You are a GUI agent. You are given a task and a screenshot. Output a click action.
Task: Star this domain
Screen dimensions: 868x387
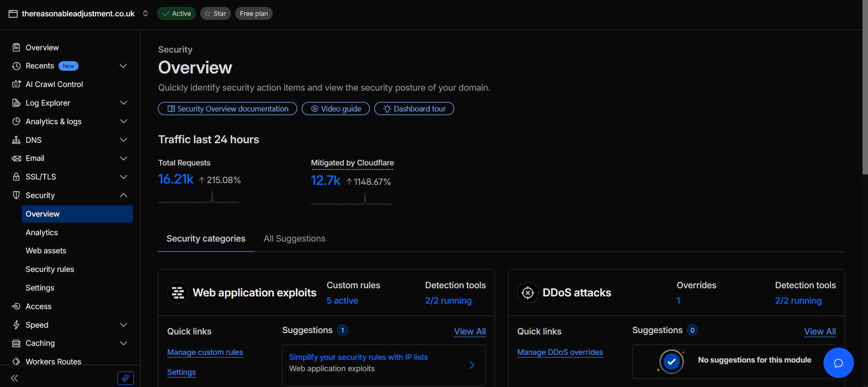click(x=215, y=14)
